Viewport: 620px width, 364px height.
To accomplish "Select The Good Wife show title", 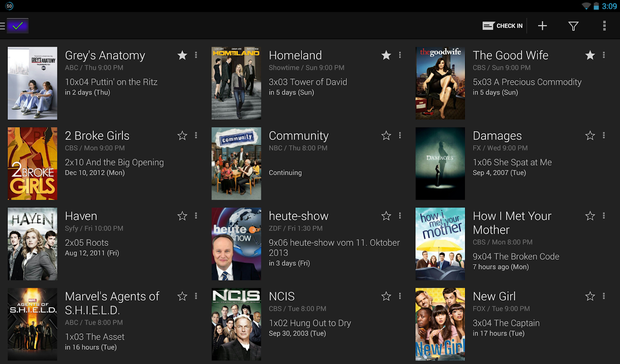I will point(511,55).
